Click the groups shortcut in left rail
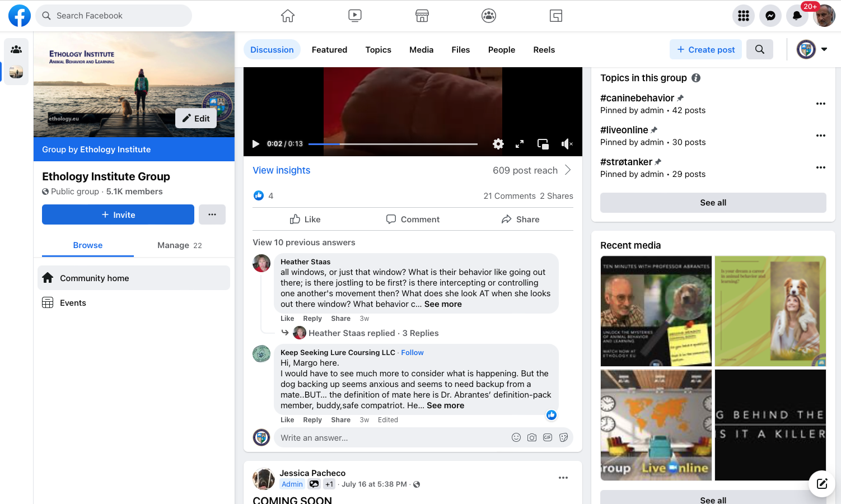 click(16, 49)
